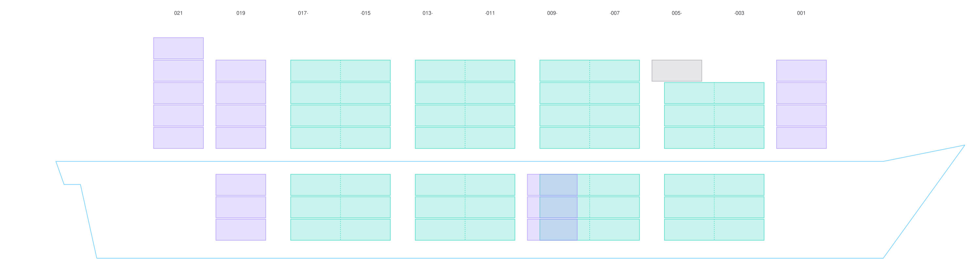
Task: Click the bay 019 label
Action: pos(240,13)
